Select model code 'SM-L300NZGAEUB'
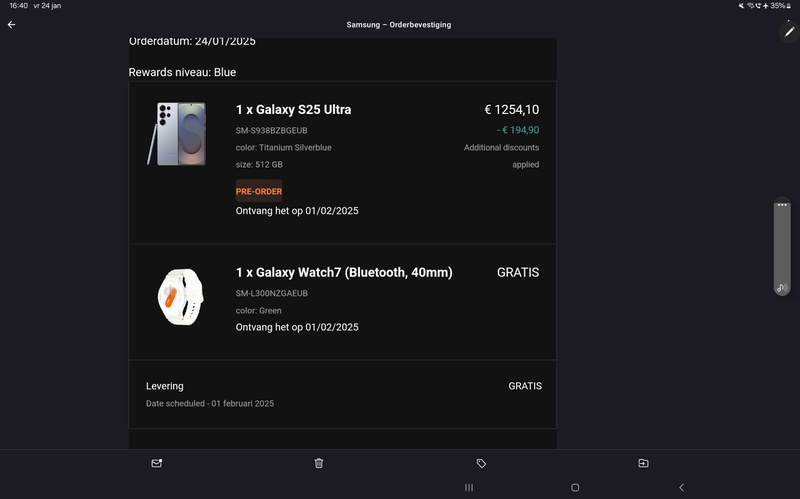This screenshot has width=800, height=499. tap(271, 293)
